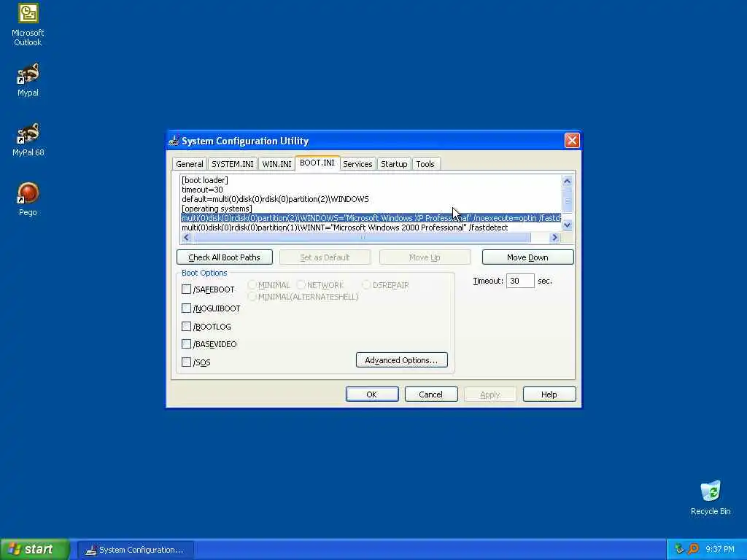Click the [operating systems] line
Screen dimensions: 747x560
tap(217, 209)
